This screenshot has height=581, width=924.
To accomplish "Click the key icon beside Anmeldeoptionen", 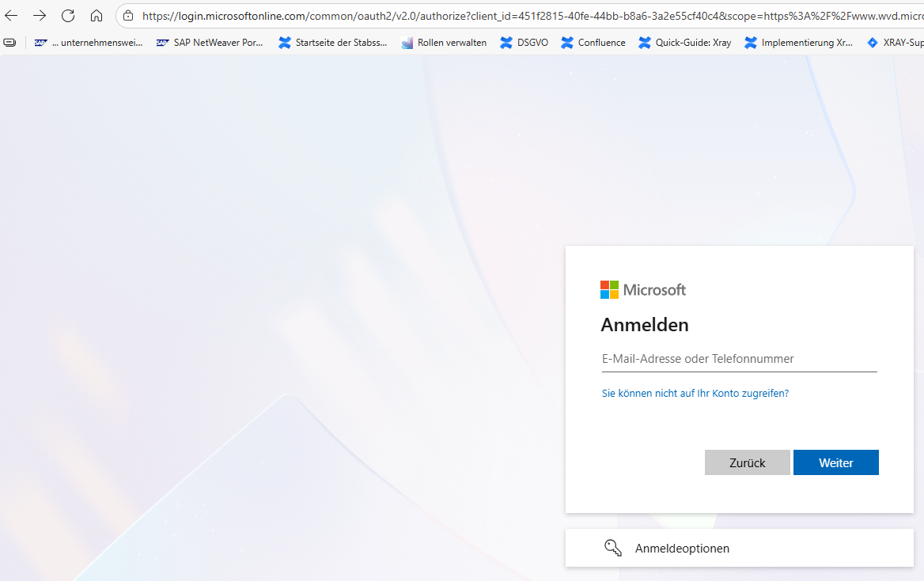I will pos(613,548).
